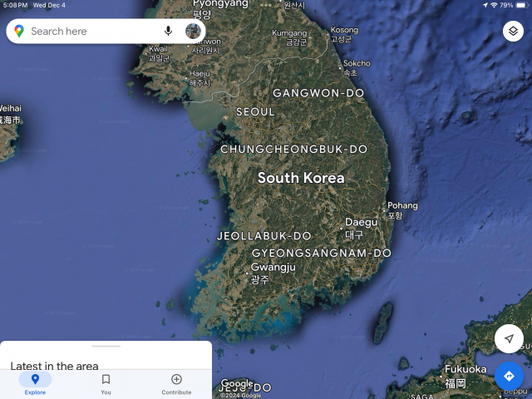Switch to the Explore tab
532x399 pixels.
point(35,383)
